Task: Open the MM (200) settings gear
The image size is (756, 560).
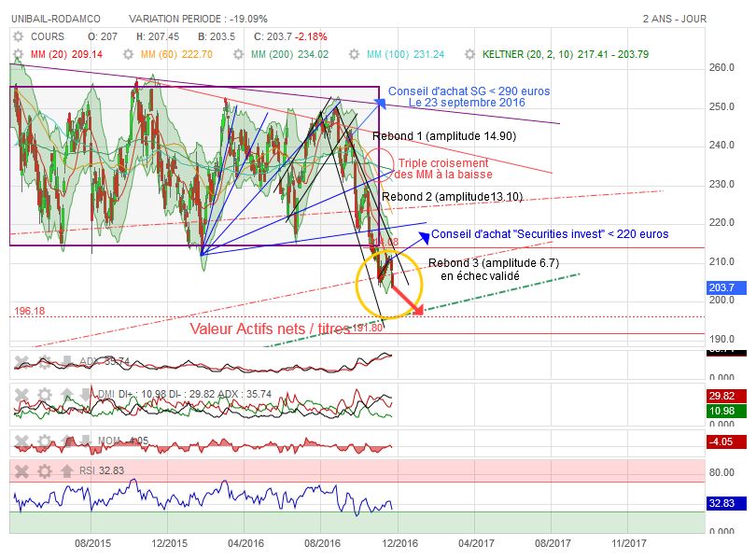Action: point(238,54)
